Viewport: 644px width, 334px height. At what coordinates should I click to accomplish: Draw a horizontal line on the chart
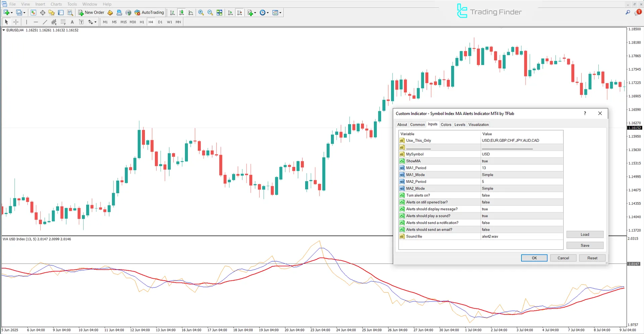pos(36,22)
